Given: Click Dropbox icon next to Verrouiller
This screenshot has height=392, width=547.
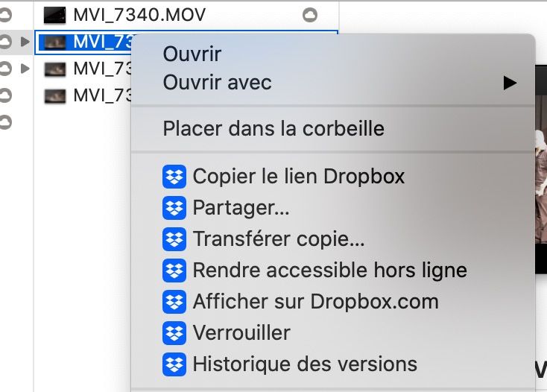Looking at the screenshot, I should 174,333.
